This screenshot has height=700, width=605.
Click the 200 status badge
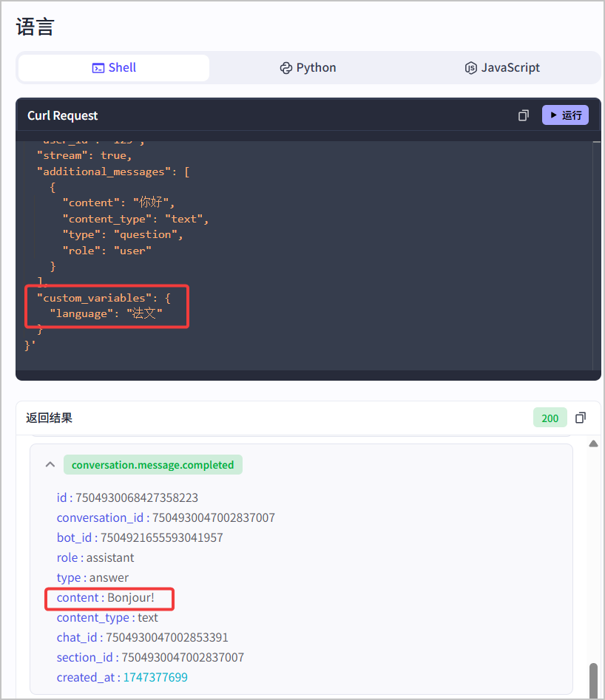[x=550, y=418]
